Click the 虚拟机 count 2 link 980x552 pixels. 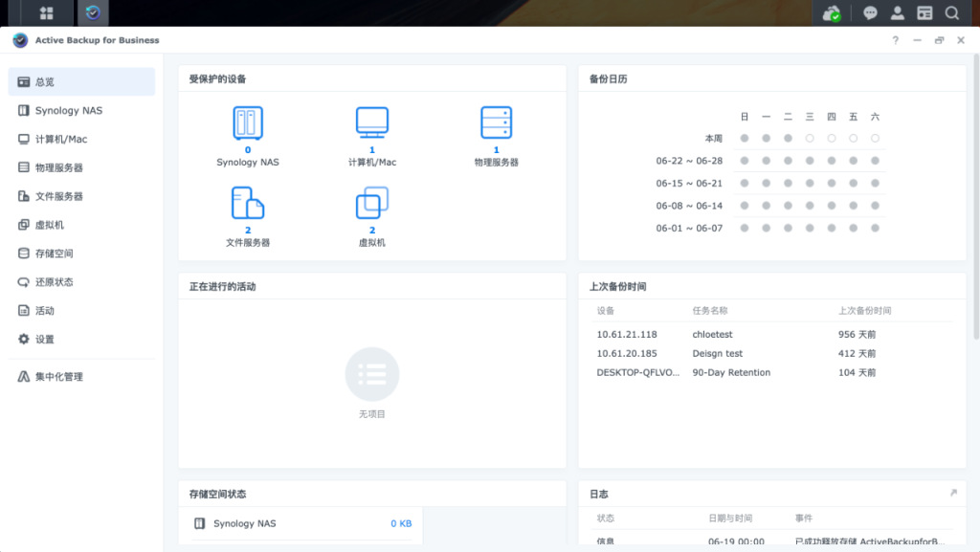pos(372,230)
